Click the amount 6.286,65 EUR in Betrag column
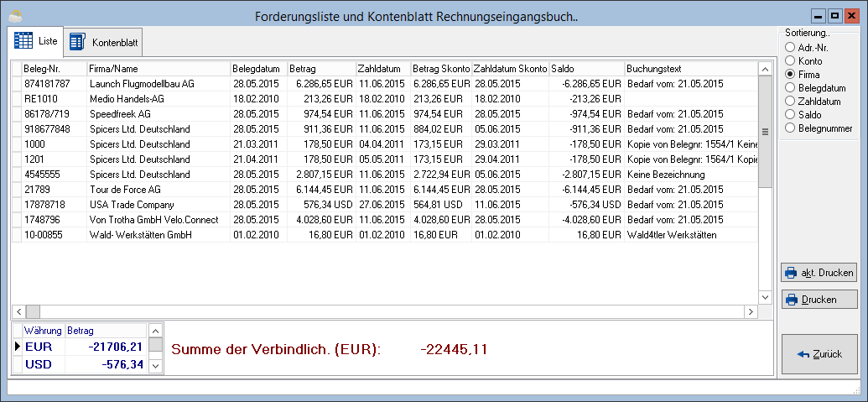The height and width of the screenshot is (402, 868). tap(325, 84)
